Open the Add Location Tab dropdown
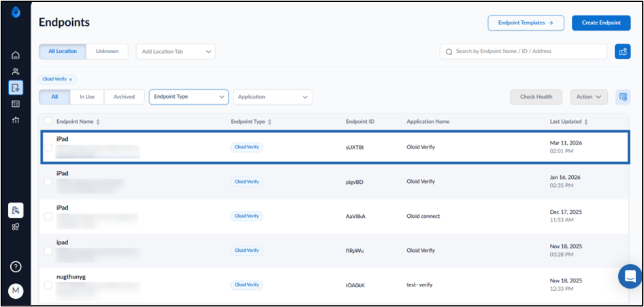 click(176, 52)
